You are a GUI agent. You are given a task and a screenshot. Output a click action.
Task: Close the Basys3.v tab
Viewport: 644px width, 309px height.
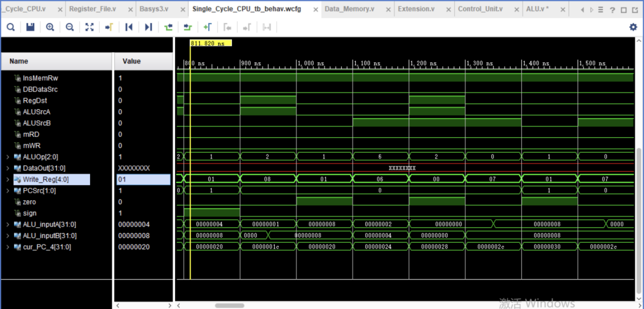pos(183,10)
